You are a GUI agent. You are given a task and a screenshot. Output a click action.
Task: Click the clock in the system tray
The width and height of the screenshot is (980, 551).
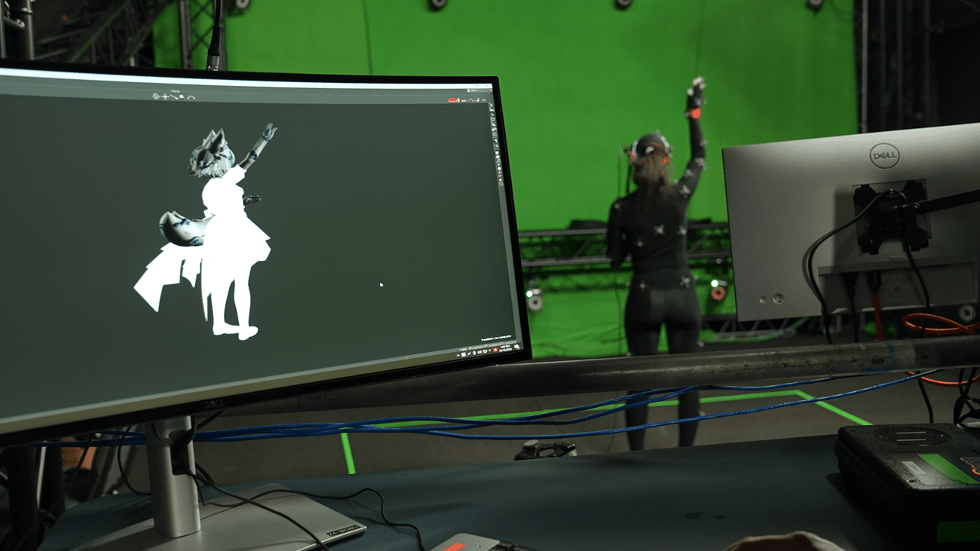(x=505, y=347)
